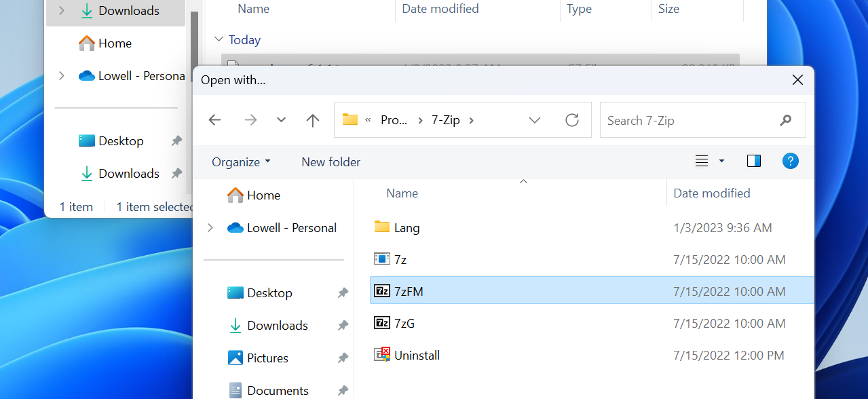The width and height of the screenshot is (868, 399).
Task: Expand Lowell - Personal in the sidebar
Action: click(x=210, y=227)
